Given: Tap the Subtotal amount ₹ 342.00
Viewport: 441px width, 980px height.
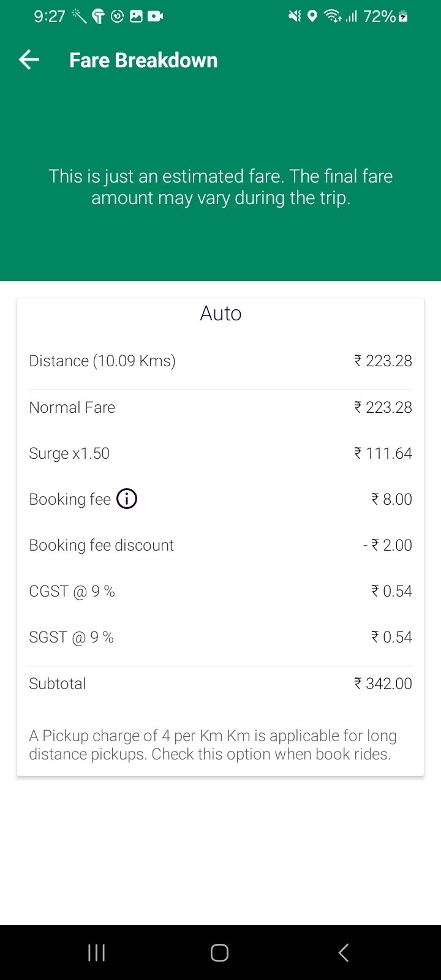Looking at the screenshot, I should click(x=383, y=684).
